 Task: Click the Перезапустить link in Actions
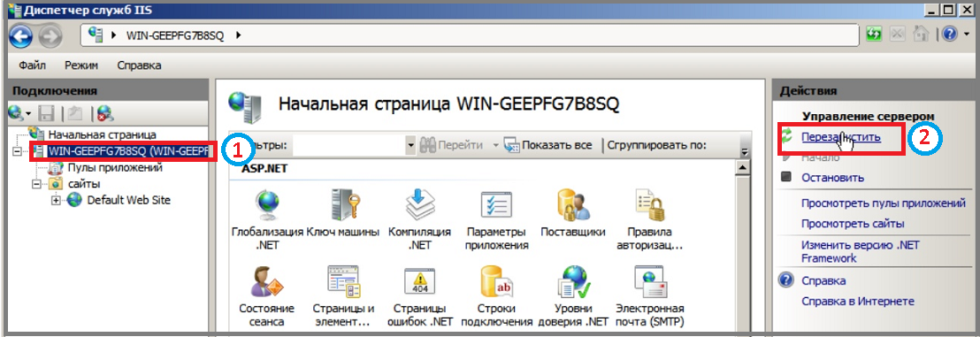click(x=841, y=138)
